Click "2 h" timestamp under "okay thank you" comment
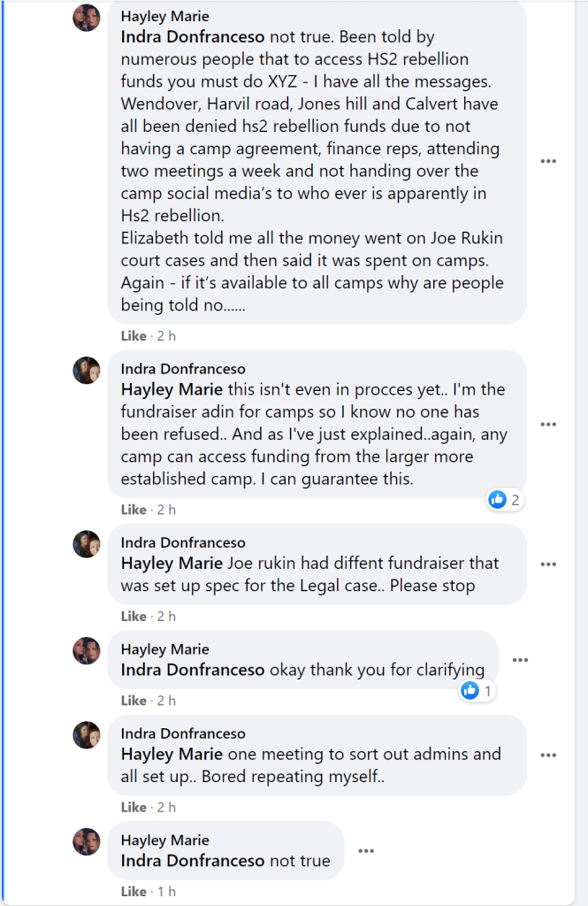This screenshot has width=588, height=906. (165, 701)
